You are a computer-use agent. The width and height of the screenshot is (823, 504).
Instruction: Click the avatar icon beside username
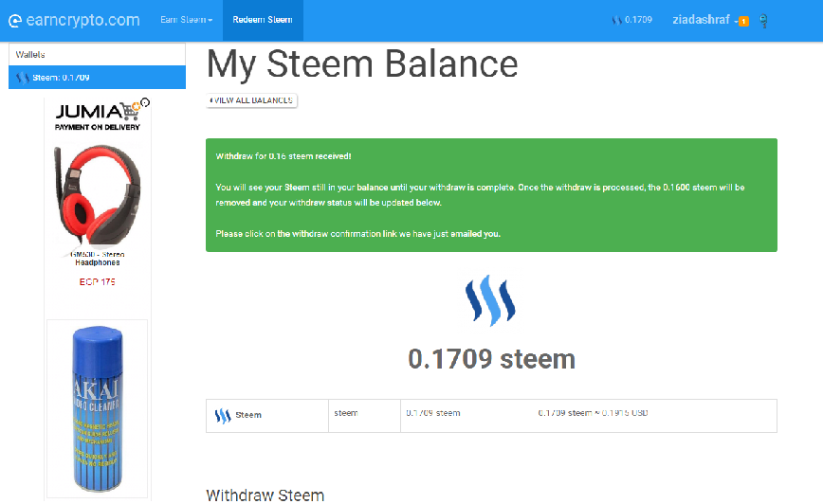763,21
